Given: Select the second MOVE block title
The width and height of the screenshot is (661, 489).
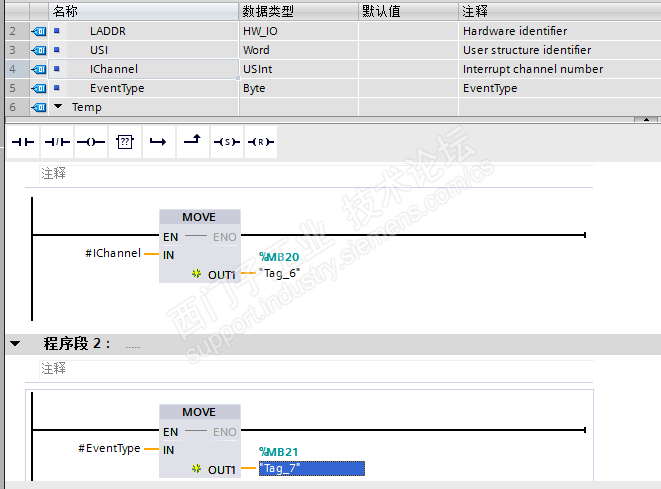Looking at the screenshot, I should (x=199, y=412).
